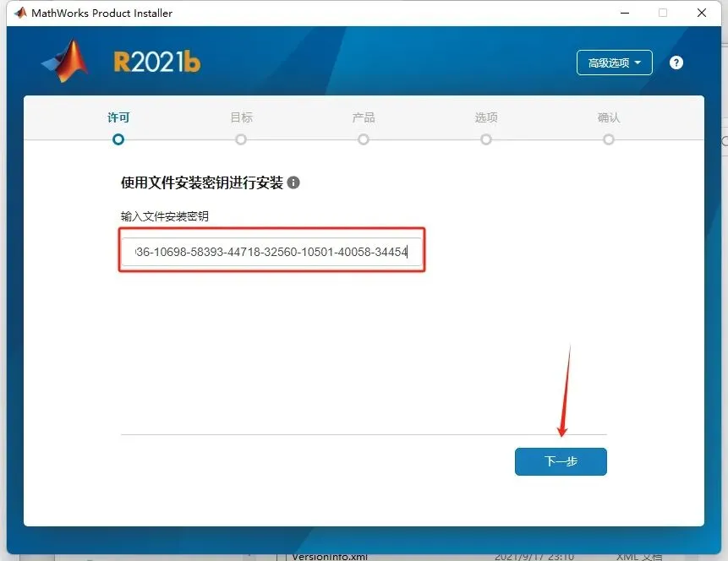Click the 输入文件安装密钥 label
This screenshot has height=561, width=728.
pyautogui.click(x=164, y=216)
